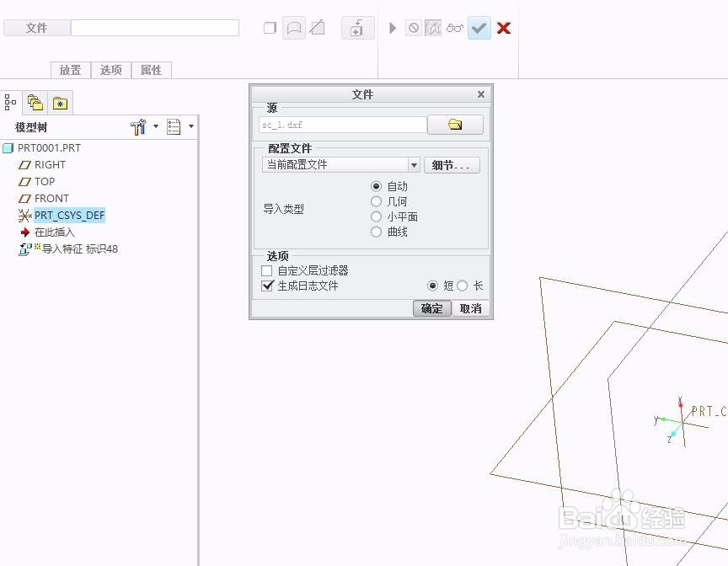Select the 曲线 import type radio button
The width and height of the screenshot is (728, 566).
[376, 232]
